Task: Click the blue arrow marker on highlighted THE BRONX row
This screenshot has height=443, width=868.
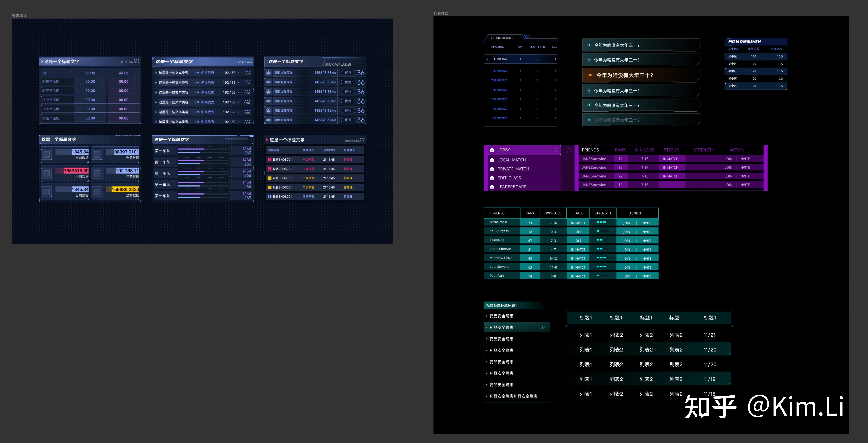Action: [488, 59]
